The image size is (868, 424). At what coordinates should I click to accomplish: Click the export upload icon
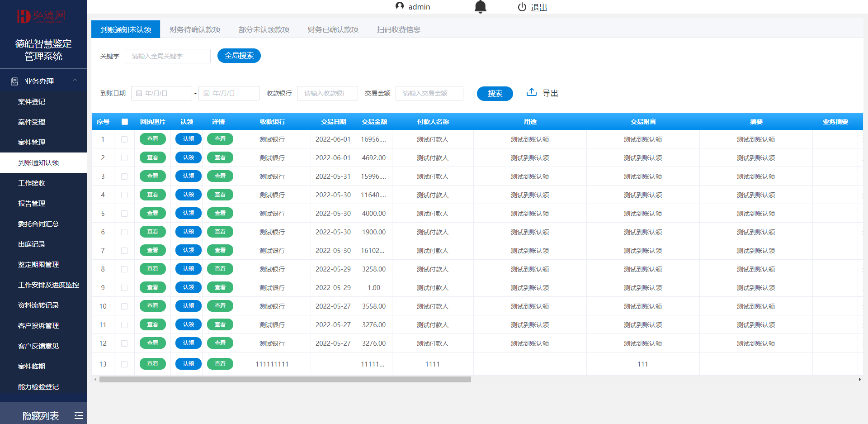(x=532, y=92)
